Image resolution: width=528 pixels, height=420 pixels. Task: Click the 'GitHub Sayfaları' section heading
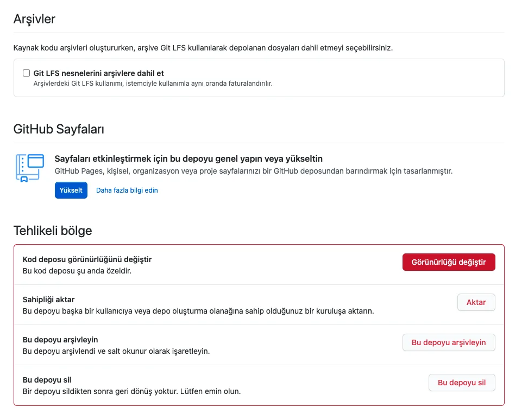click(59, 129)
